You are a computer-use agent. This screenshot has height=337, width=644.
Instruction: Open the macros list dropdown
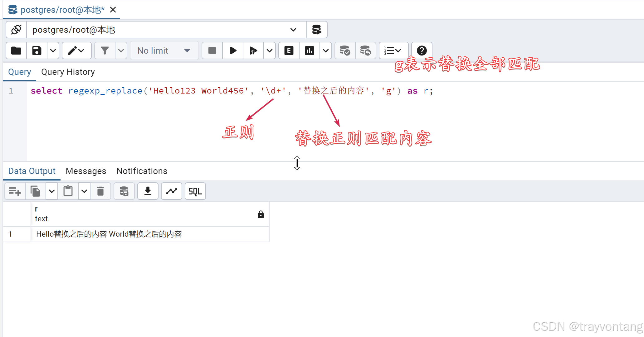point(393,51)
